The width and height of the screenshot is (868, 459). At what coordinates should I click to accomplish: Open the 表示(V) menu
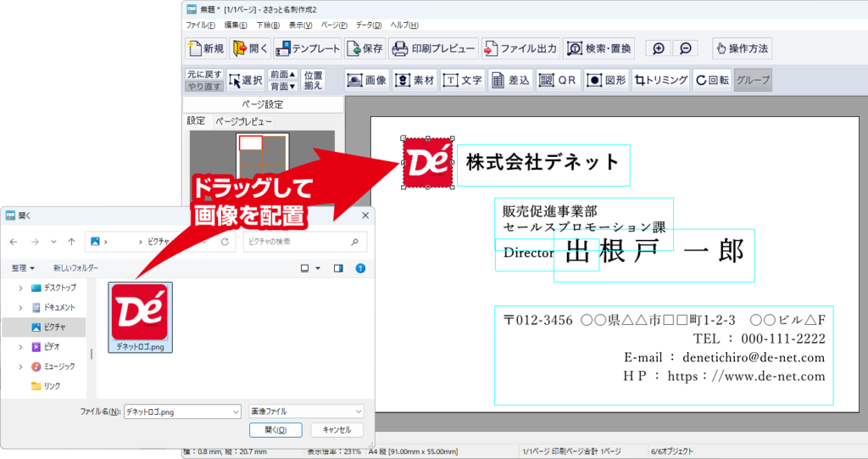click(300, 25)
